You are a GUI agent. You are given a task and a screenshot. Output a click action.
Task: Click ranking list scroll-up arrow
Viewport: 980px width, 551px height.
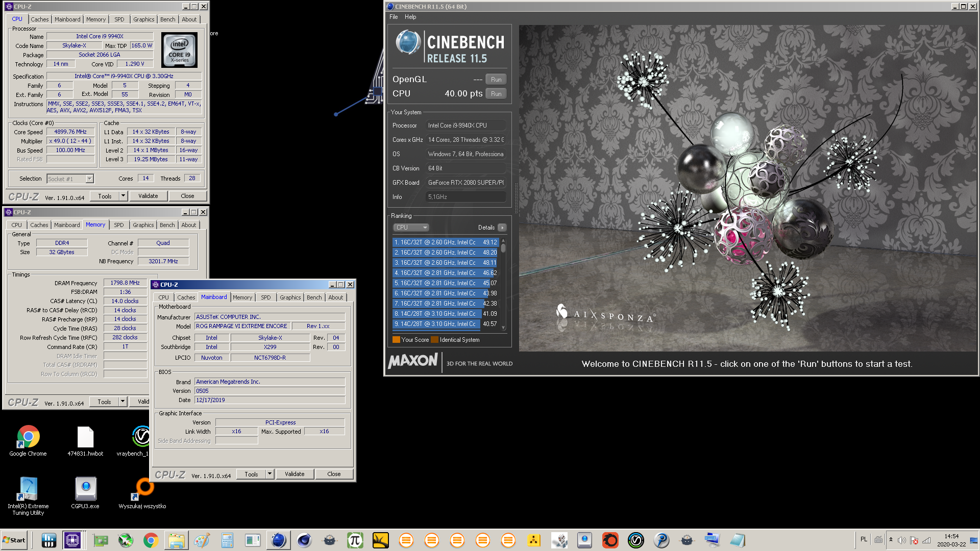(503, 240)
